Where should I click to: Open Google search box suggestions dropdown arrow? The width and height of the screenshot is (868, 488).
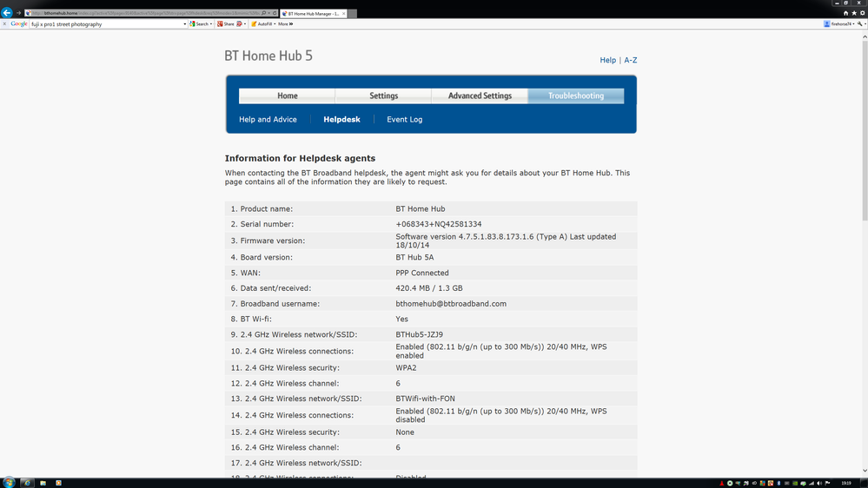click(185, 24)
